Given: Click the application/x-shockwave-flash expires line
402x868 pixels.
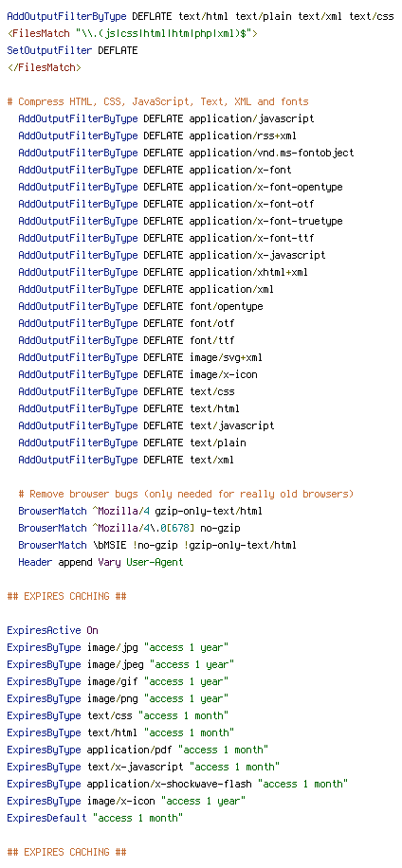Looking at the screenshot, I should point(177,784).
